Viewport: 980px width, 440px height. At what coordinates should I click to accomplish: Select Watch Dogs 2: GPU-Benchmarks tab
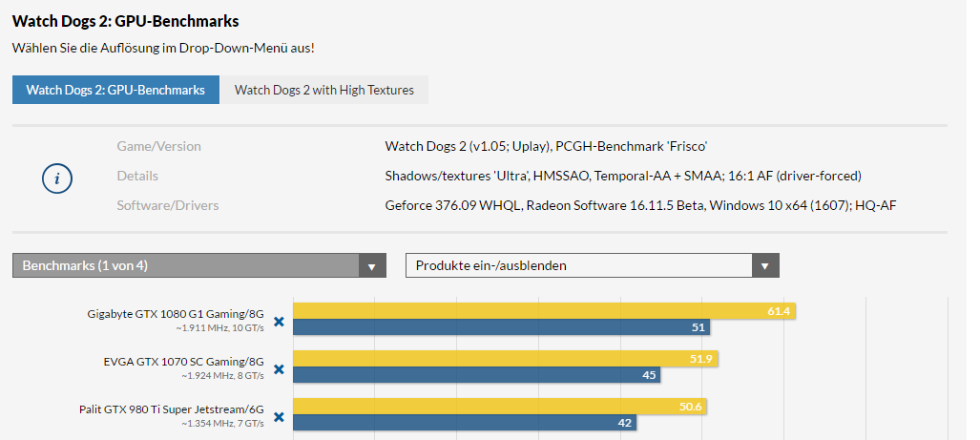coord(115,90)
